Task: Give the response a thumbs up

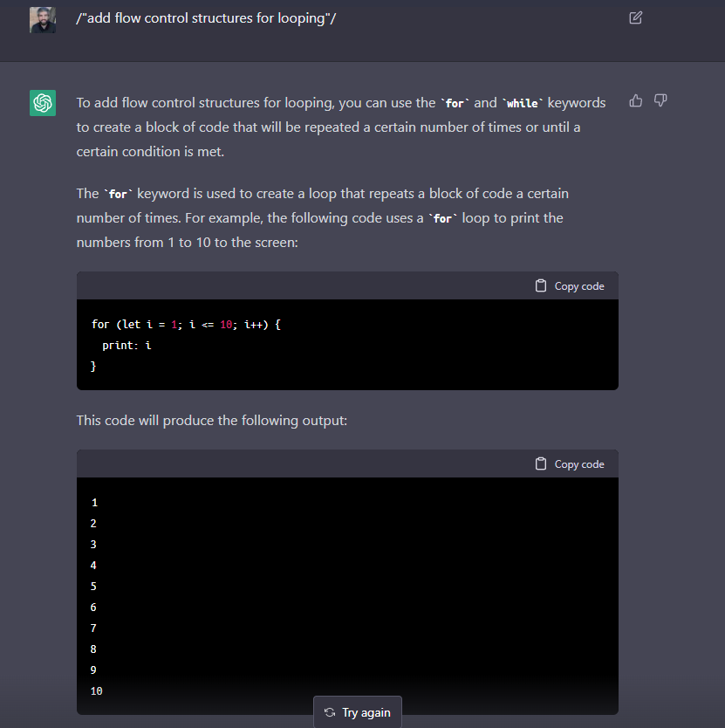Action: point(636,100)
